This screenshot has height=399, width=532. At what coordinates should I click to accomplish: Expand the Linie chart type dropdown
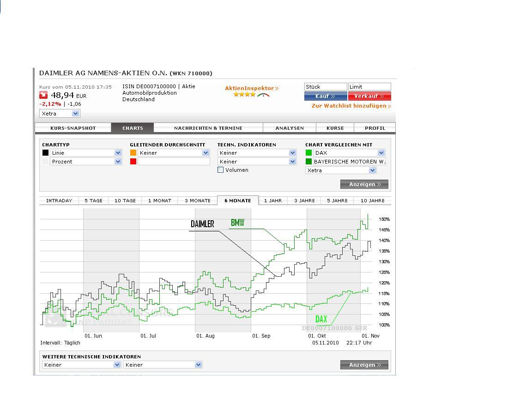(86, 153)
